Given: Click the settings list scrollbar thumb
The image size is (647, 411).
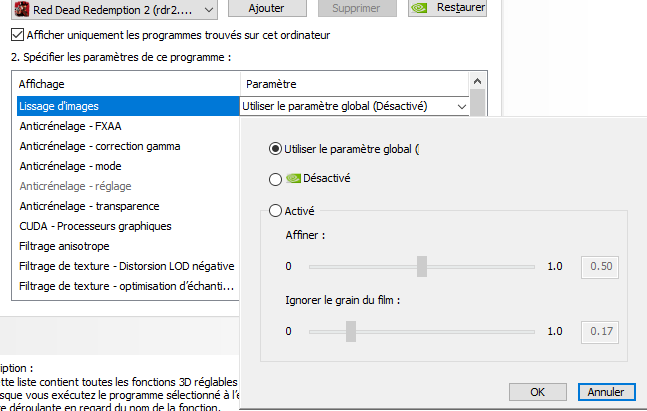Looking at the screenshot, I should pos(477,103).
